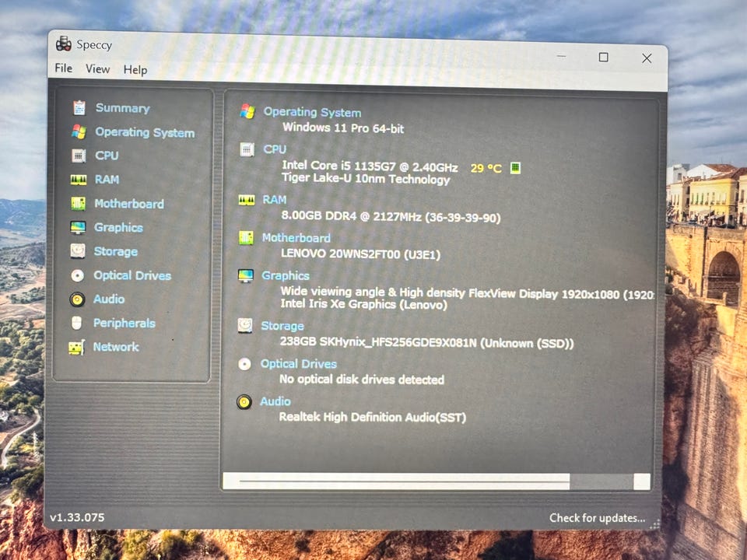Select CPU in the sidebar list
The height and width of the screenshot is (560, 747).
(107, 156)
